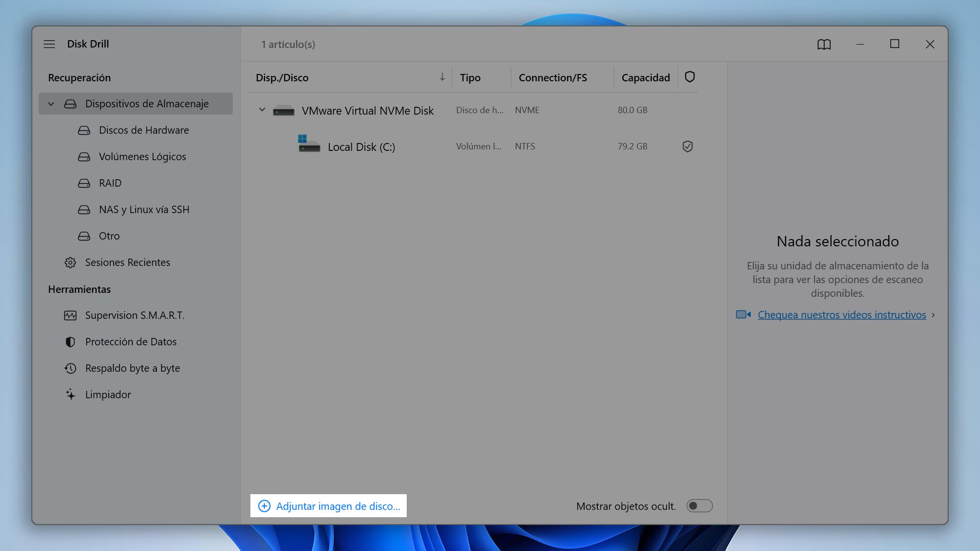Click the Protección de Datos shield icon
The width and height of the screenshot is (980, 551).
tap(70, 342)
